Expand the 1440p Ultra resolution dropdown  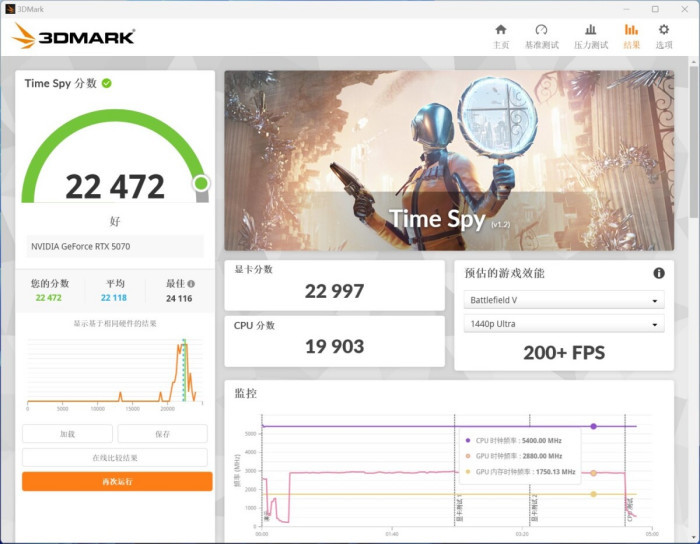tap(564, 324)
